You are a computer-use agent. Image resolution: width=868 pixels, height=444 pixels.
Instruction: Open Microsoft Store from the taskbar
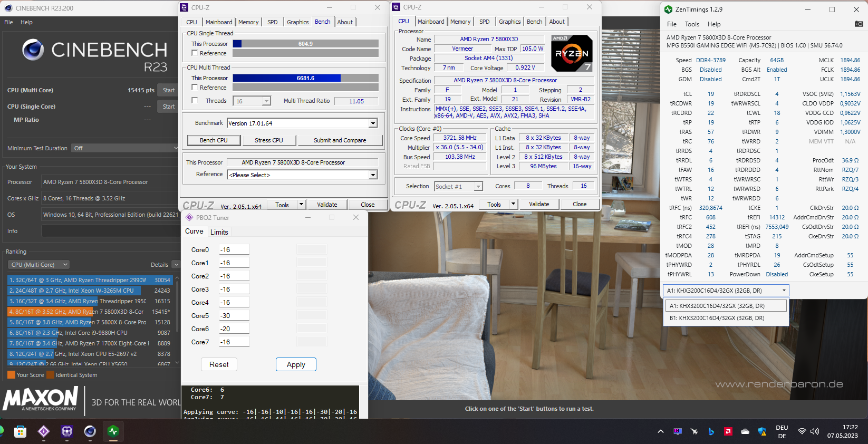[x=20, y=432]
